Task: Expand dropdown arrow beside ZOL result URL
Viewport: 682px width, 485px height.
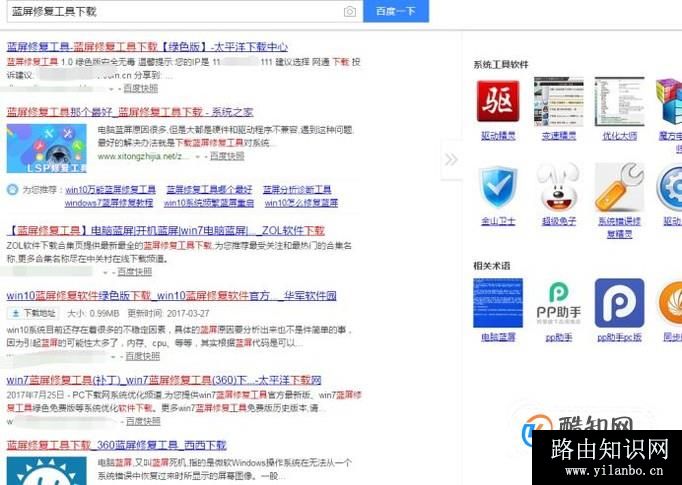Action: (x=105, y=272)
